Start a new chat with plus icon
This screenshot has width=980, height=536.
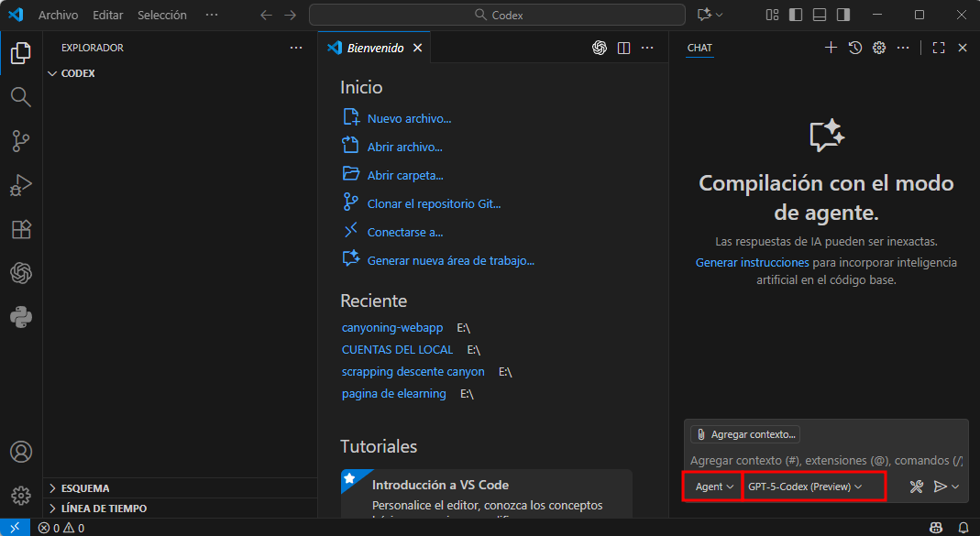pos(831,48)
